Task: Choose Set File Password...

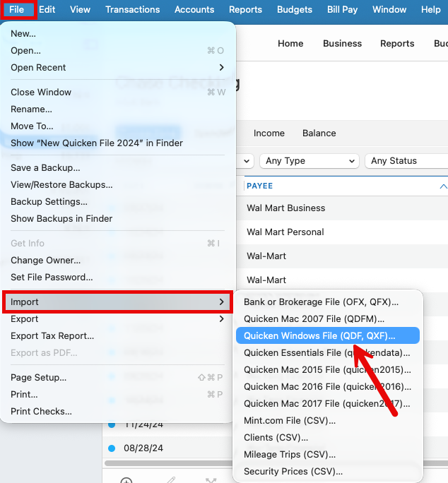Action: click(x=117, y=278)
